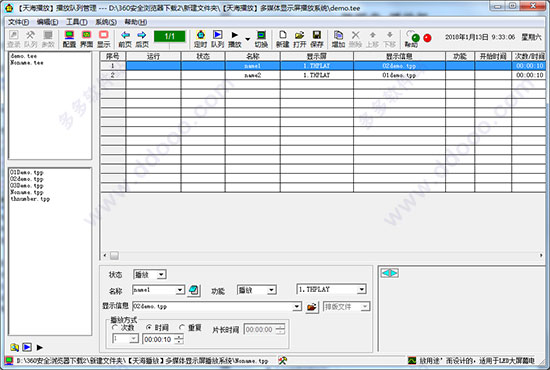Open the 文件(F) menu
Viewport: 550px width, 370px height.
(18, 22)
